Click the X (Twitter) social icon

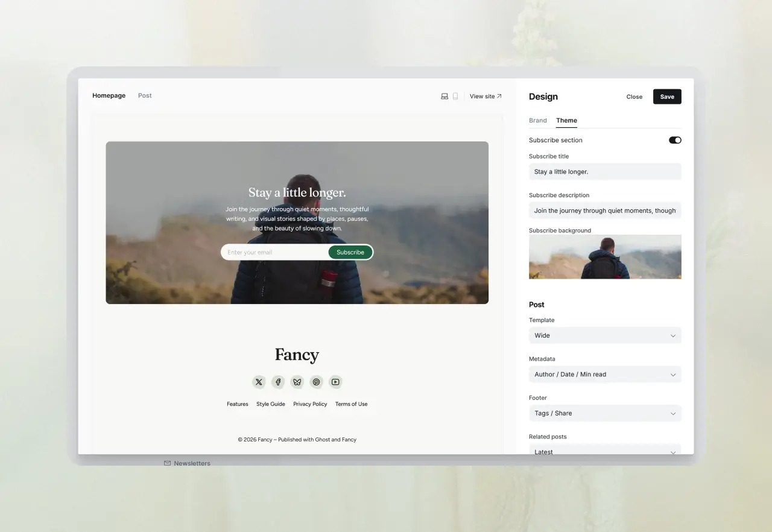point(259,382)
